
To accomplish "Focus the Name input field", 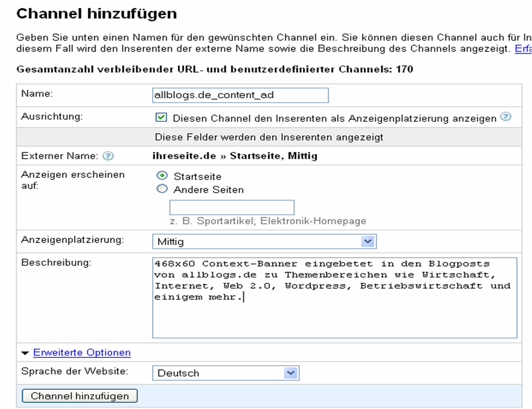I will click(x=240, y=95).
